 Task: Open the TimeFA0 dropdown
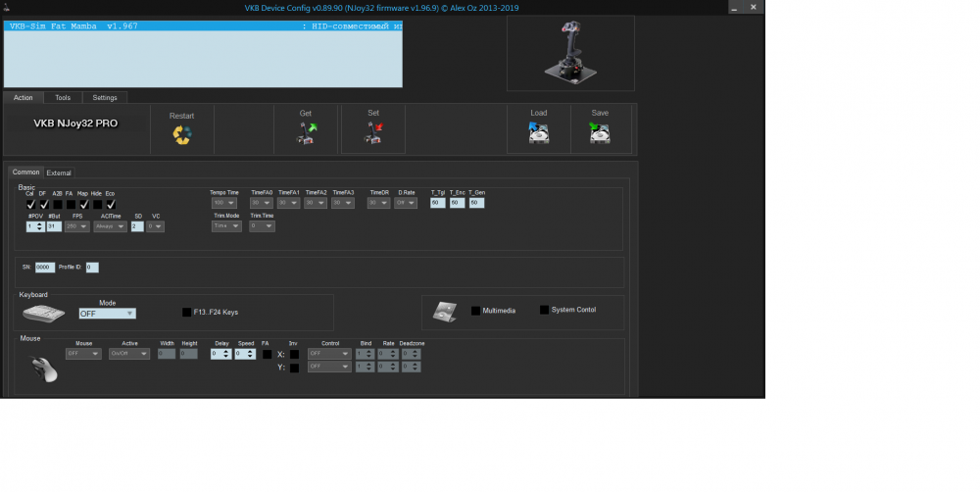click(x=262, y=203)
